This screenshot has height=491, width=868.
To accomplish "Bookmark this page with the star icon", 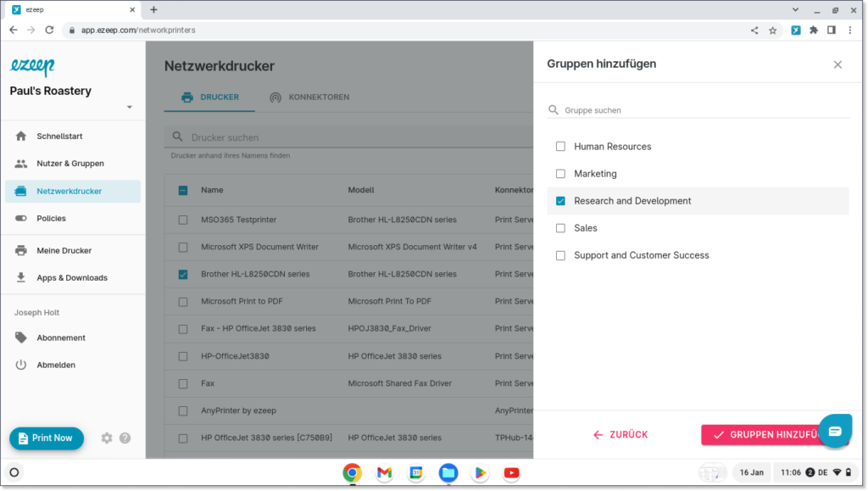I will click(x=773, y=31).
